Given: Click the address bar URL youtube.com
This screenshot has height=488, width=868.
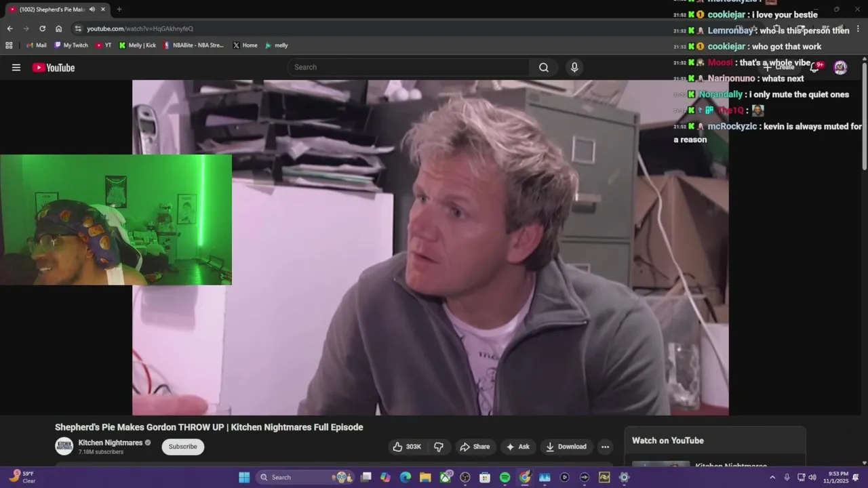Looking at the screenshot, I should coord(140,28).
